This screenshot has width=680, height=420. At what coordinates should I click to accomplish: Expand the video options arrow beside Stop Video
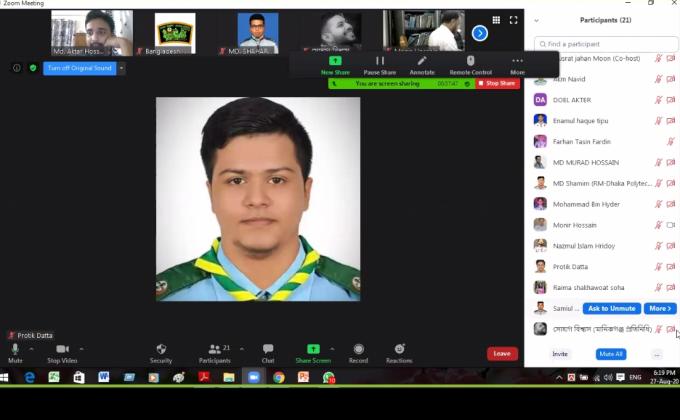[x=81, y=349]
